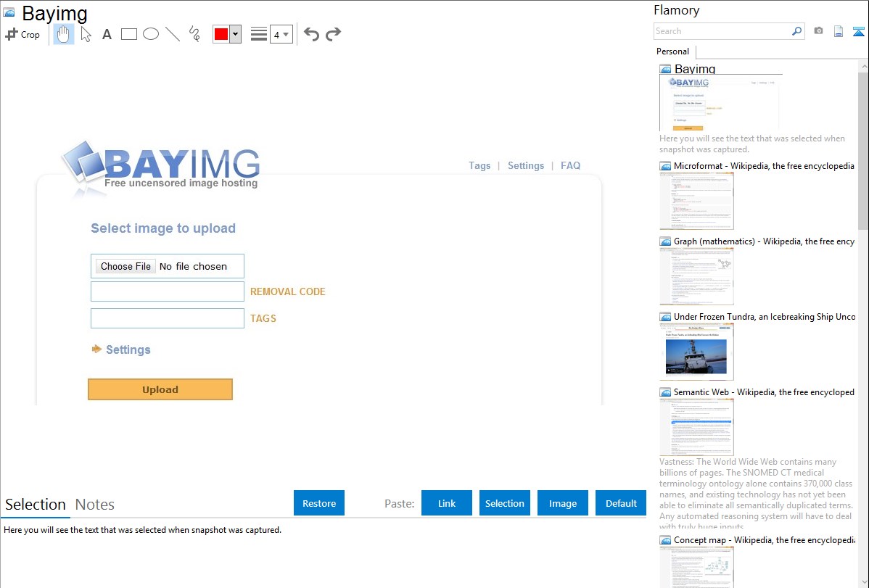Activate the hand pan tool

[x=64, y=34]
